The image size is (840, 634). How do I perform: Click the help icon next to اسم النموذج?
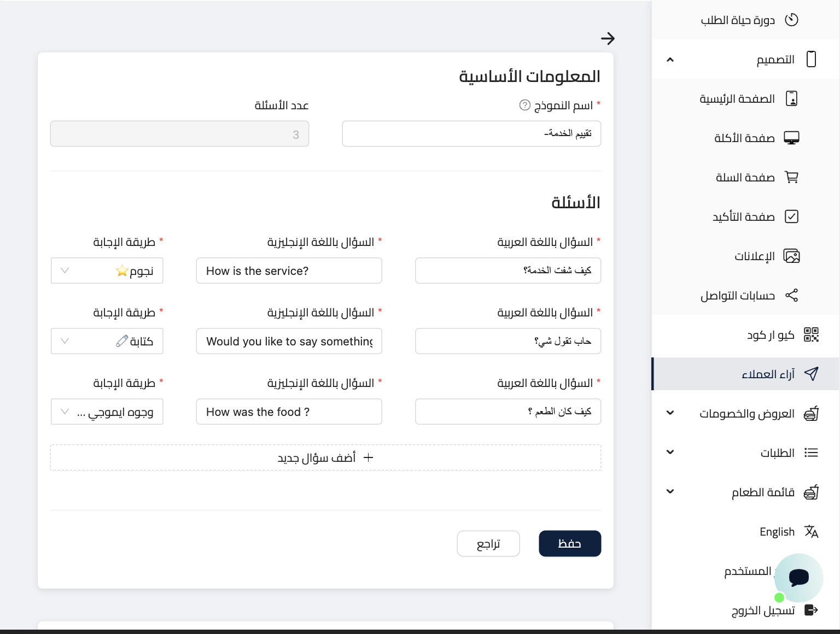pos(524,105)
